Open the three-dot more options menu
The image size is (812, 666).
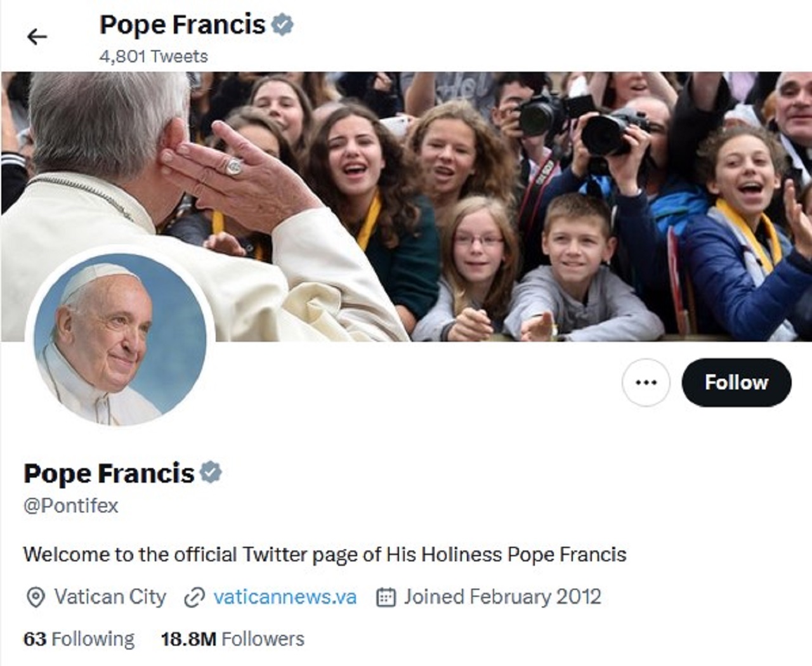click(645, 382)
